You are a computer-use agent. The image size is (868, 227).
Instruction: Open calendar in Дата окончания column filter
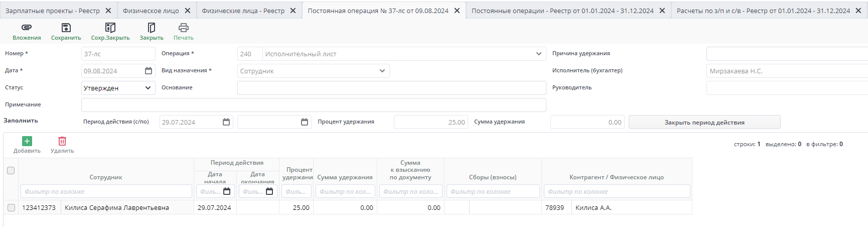click(x=269, y=191)
